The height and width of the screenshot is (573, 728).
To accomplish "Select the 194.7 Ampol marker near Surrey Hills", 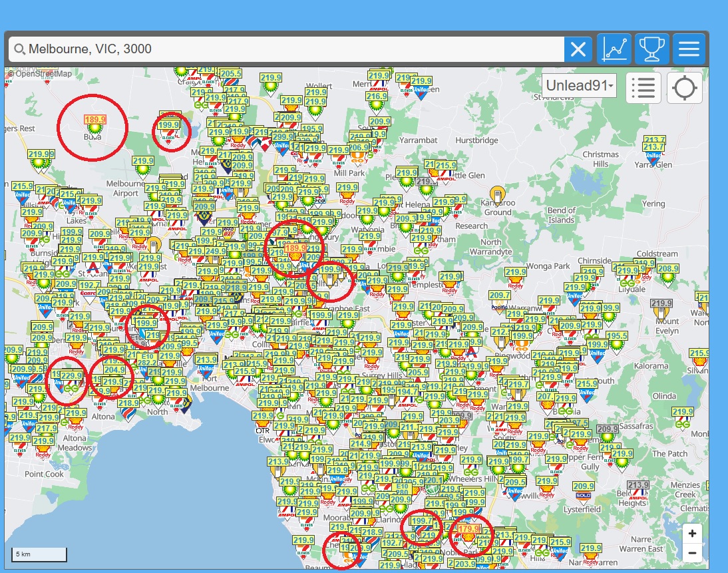I will pos(407,397).
